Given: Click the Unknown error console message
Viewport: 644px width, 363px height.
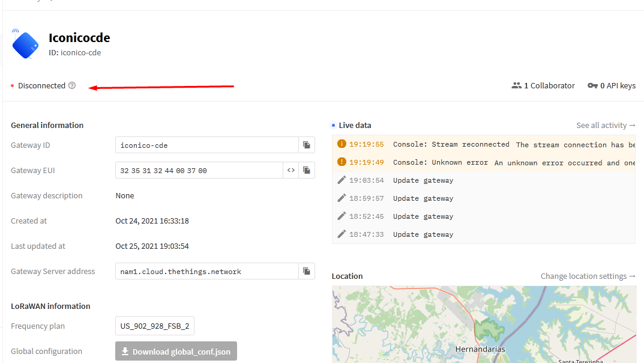Looking at the screenshot, I should pos(484,162).
